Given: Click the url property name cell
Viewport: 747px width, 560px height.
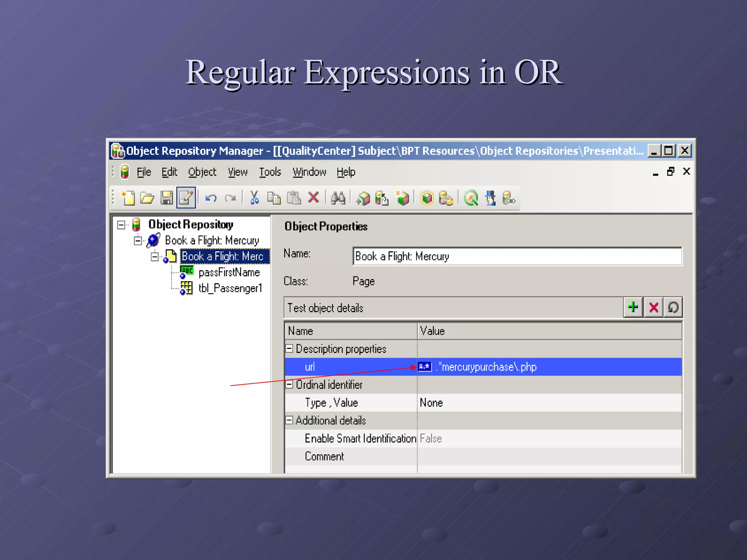Looking at the screenshot, I should (351, 367).
